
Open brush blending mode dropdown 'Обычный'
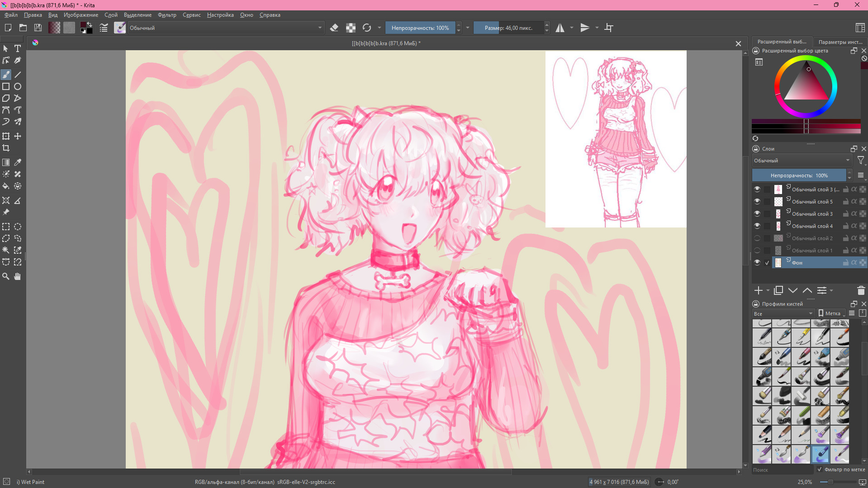point(226,28)
